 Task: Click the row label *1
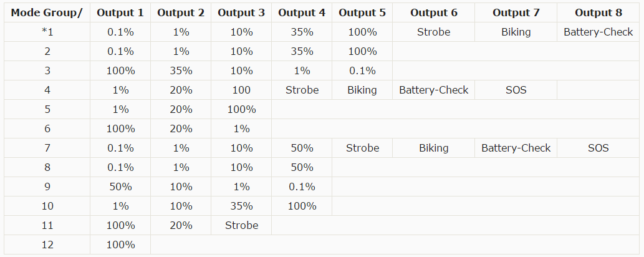point(47,32)
